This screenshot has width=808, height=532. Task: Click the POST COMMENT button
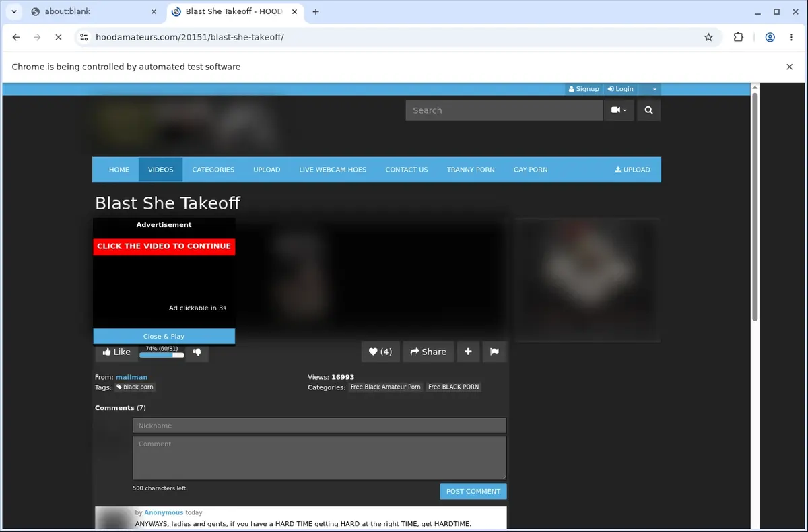tap(473, 491)
